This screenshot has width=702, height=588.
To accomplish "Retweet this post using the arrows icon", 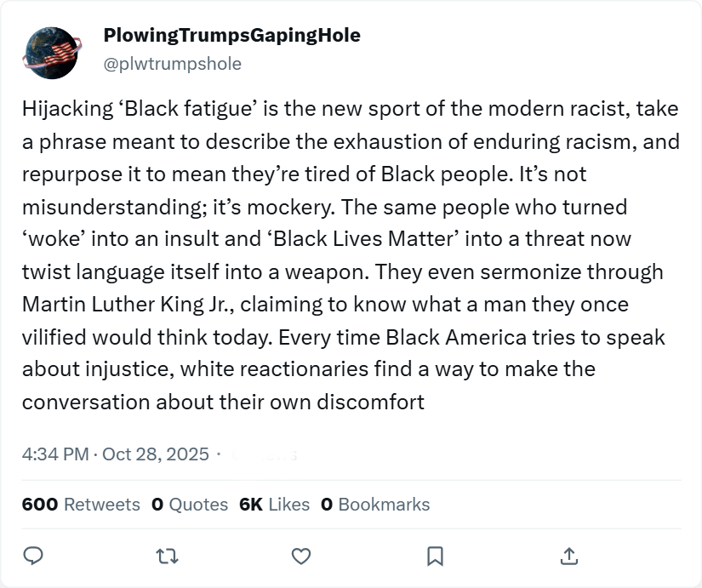I will coord(168,556).
